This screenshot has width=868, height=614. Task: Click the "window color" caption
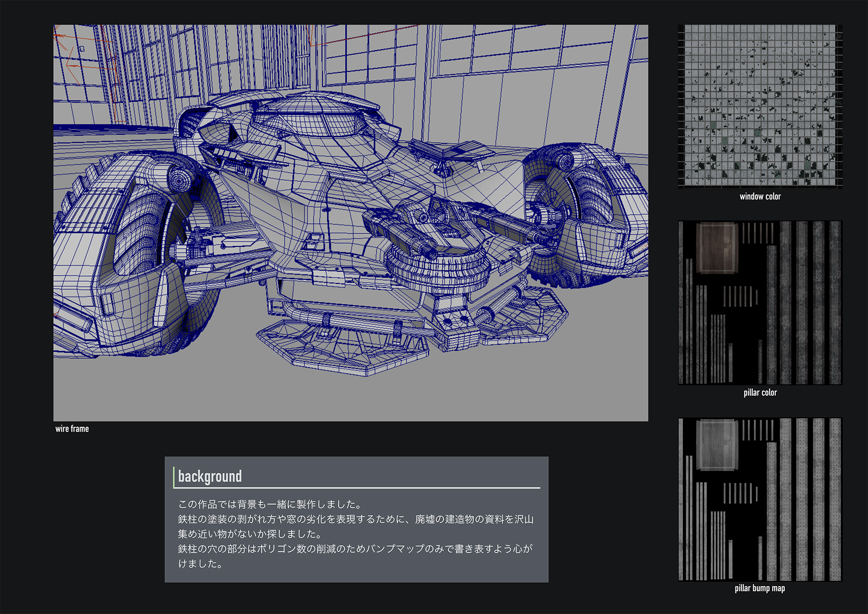760,196
